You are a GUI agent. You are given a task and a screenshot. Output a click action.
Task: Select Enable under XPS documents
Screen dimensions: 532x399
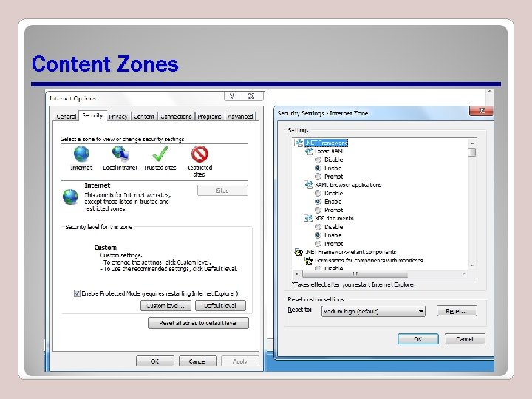318,235
